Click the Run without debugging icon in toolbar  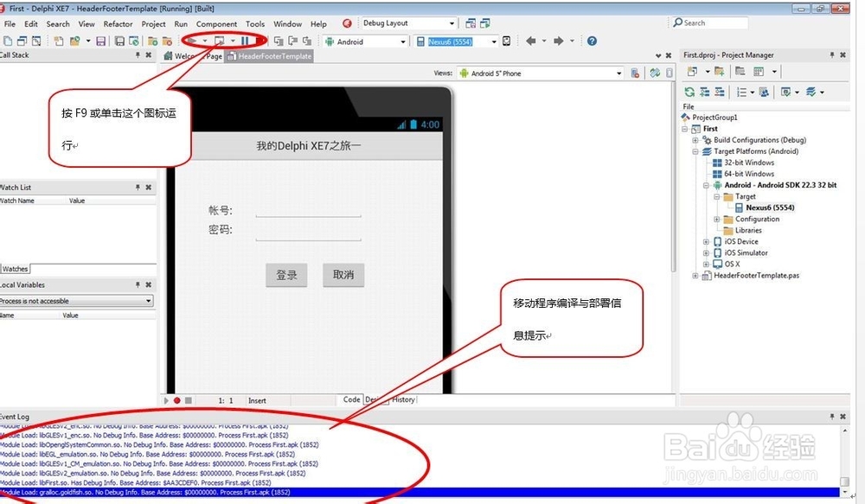219,41
